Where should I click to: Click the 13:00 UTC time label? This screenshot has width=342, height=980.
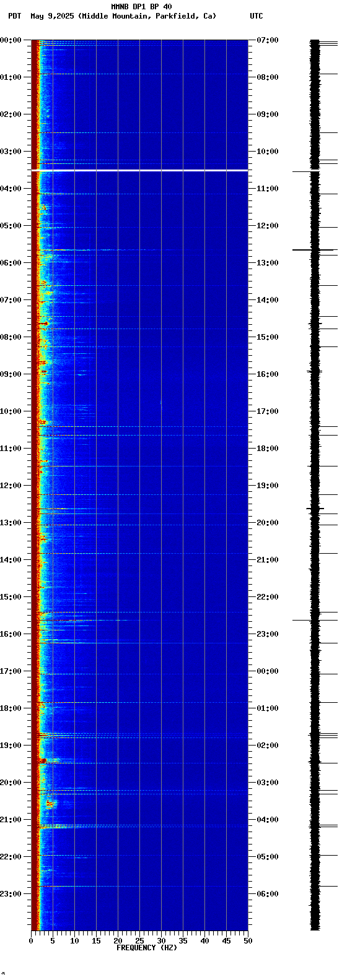point(268,263)
